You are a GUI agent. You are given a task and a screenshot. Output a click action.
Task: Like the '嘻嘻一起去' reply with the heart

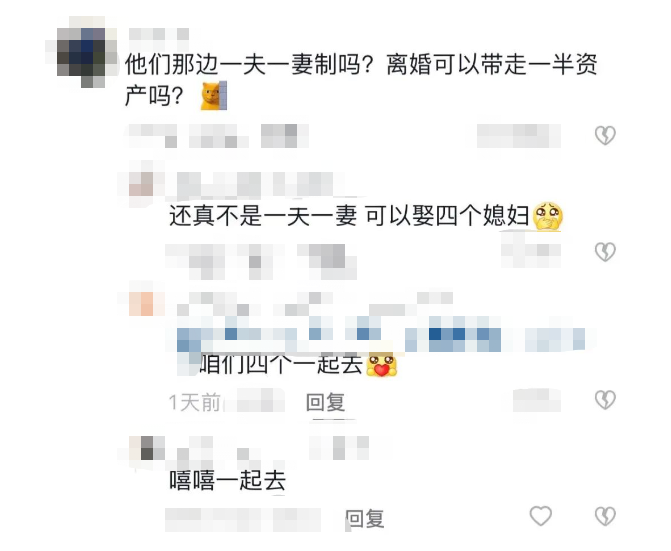pos(541,515)
